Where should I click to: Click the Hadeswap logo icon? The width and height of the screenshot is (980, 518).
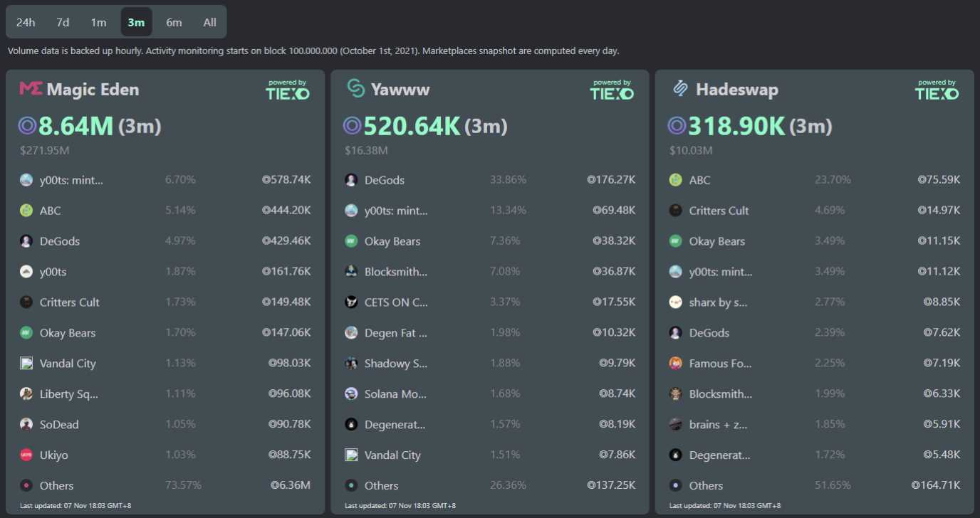(680, 89)
